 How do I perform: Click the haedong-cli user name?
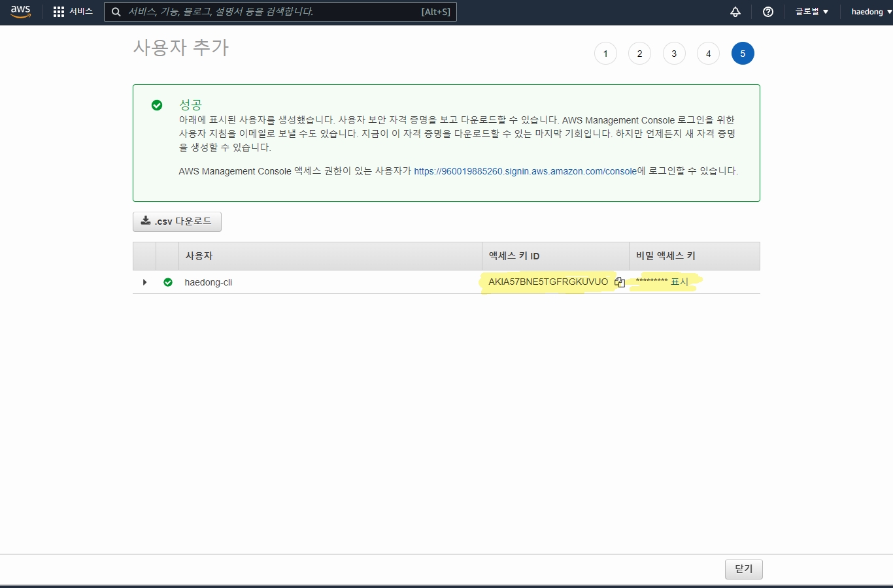click(x=209, y=282)
